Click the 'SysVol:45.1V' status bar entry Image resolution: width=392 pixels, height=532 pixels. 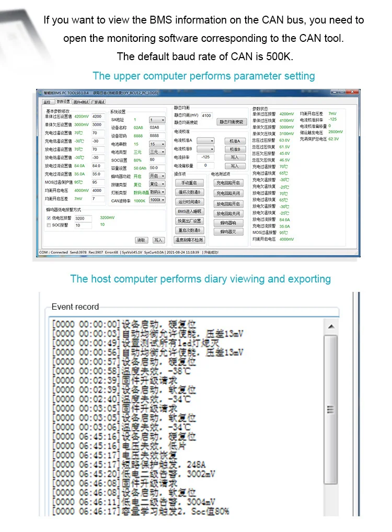132,253
